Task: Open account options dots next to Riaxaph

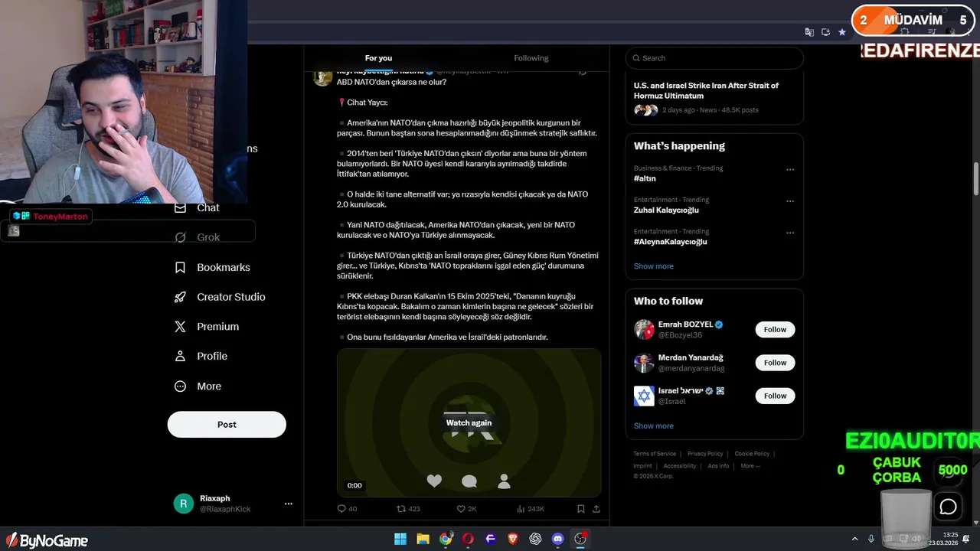Action: (289, 504)
